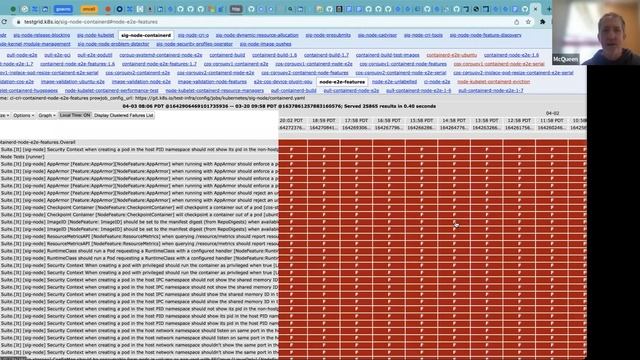Open sig-node-cadvisor dashboard
640x360 pixels.
pyautogui.click(x=377, y=36)
